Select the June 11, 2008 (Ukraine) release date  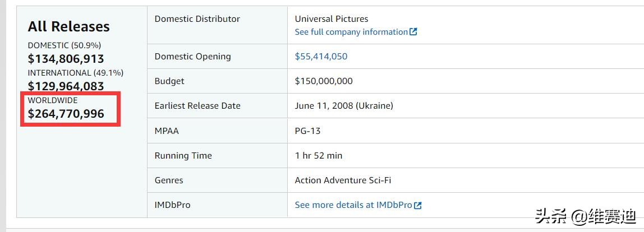[344, 106]
